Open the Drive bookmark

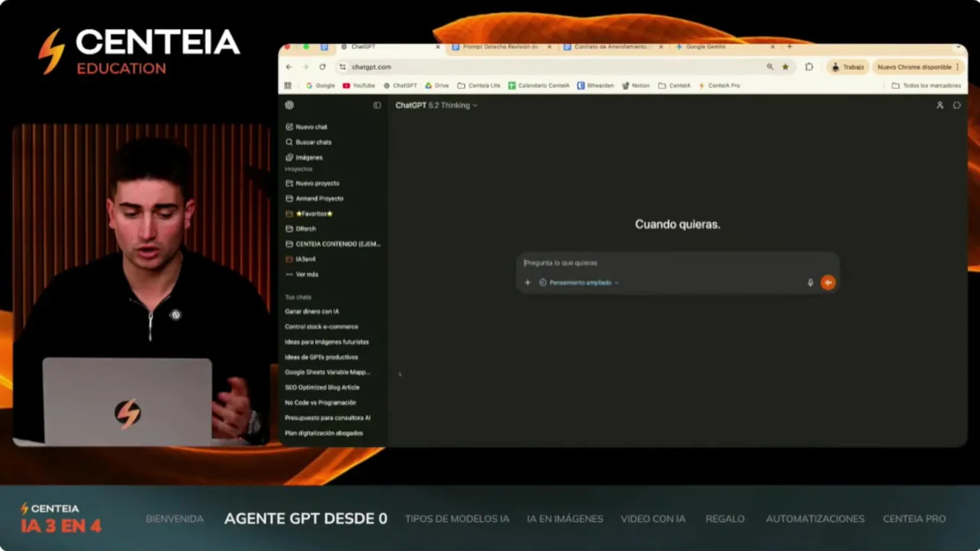click(x=437, y=86)
